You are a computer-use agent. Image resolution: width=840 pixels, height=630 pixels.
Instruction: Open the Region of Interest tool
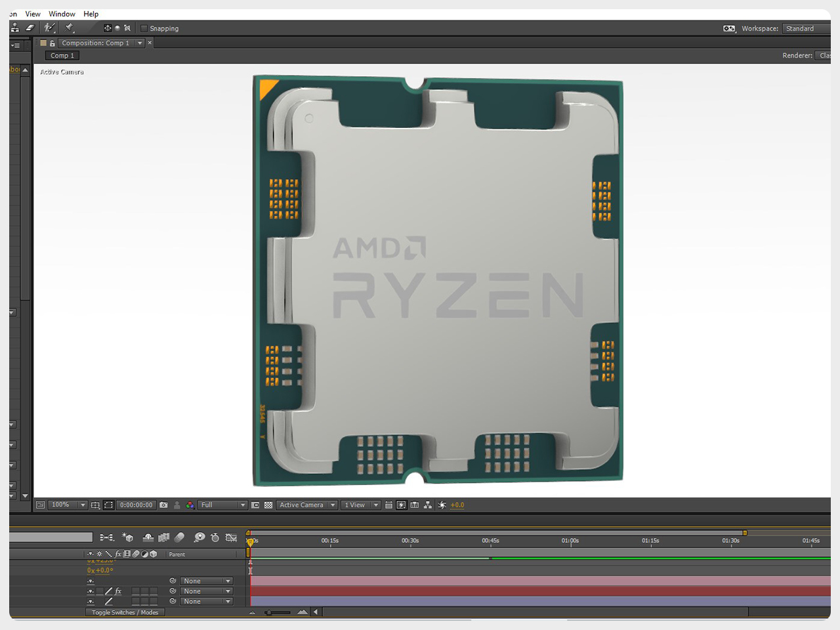coord(110,505)
